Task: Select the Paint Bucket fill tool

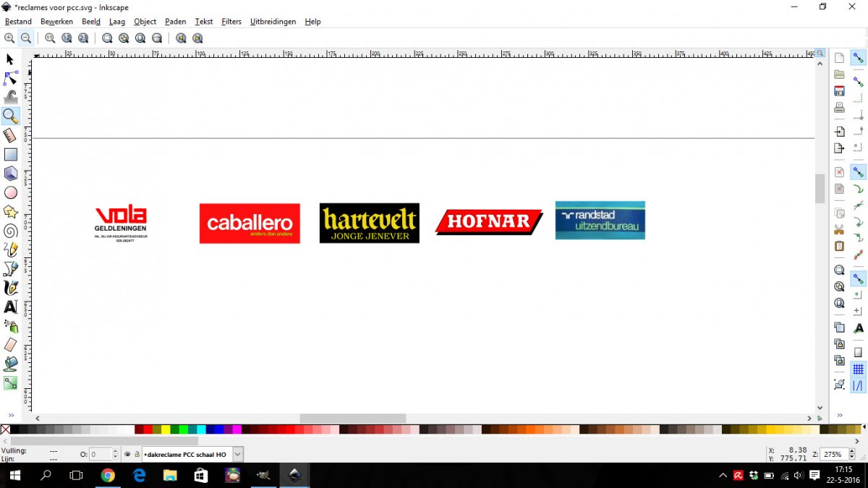Action: point(10,364)
